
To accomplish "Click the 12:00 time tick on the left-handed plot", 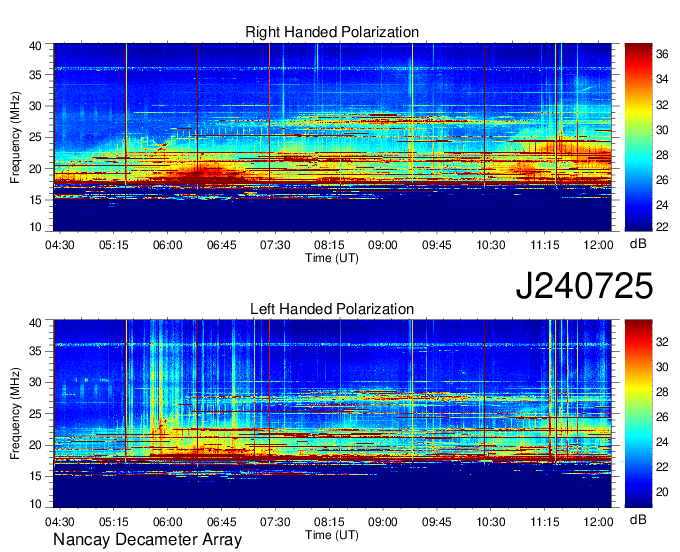I will pos(598,521).
